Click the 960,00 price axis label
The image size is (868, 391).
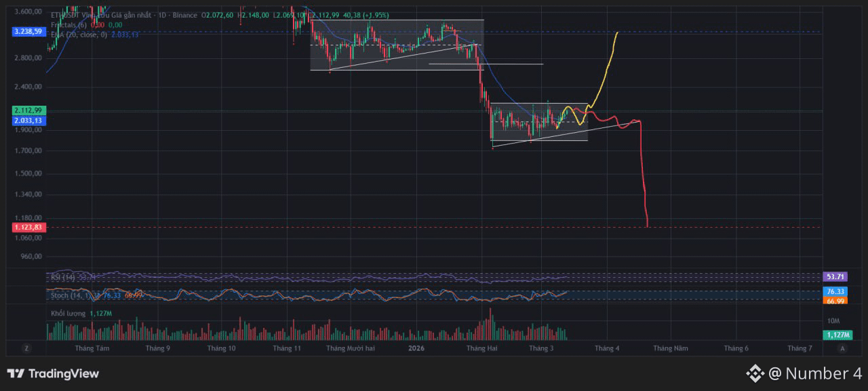[31, 257]
